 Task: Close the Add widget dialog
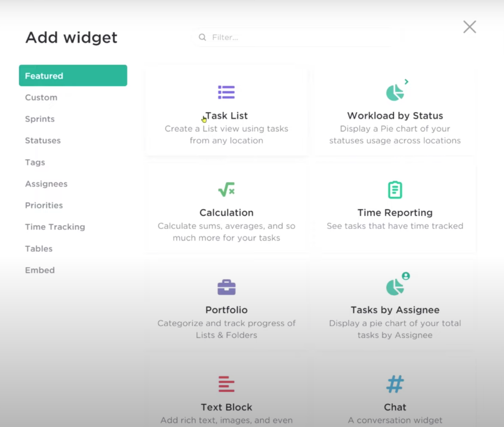[470, 27]
